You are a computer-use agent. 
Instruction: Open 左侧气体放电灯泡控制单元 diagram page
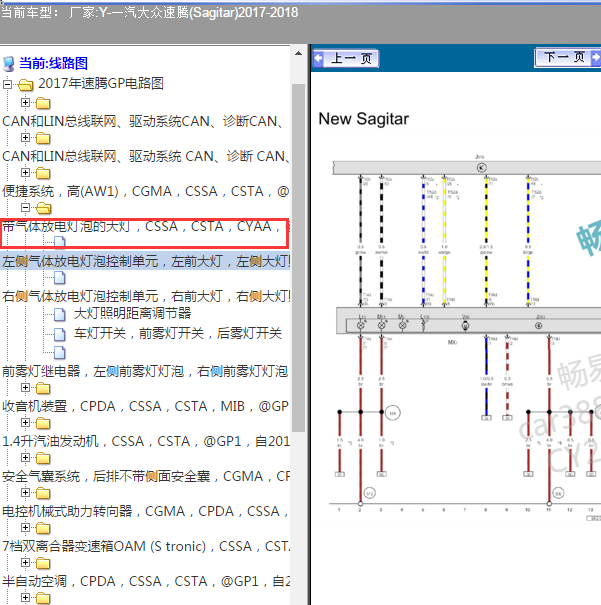point(146,261)
